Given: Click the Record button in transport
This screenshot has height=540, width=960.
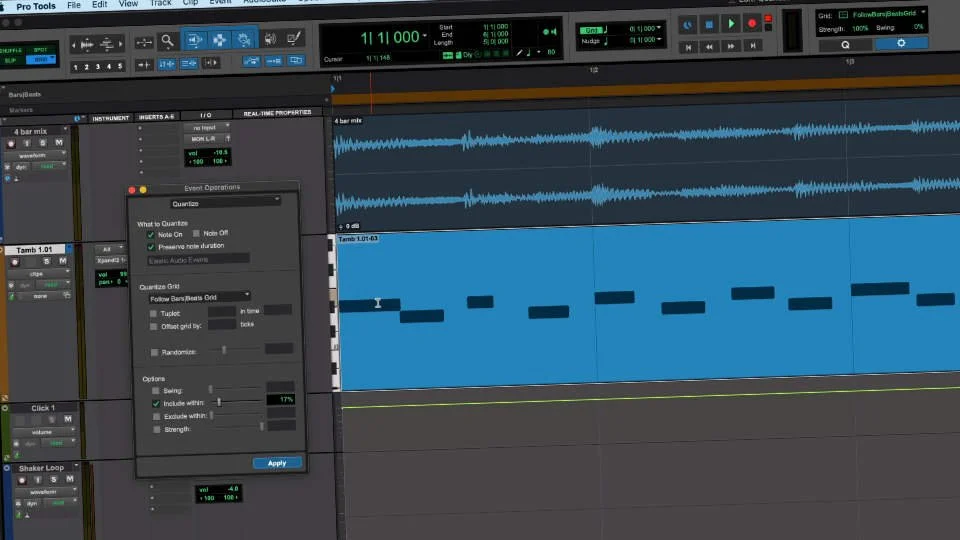Looking at the screenshot, I should click(752, 23).
